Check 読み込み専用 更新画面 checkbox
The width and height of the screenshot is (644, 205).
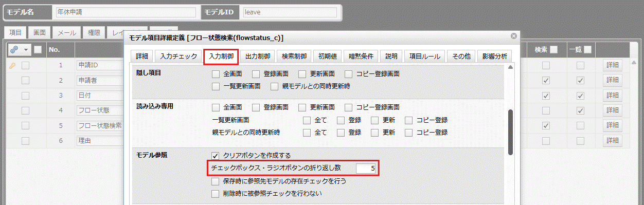[x=302, y=107]
